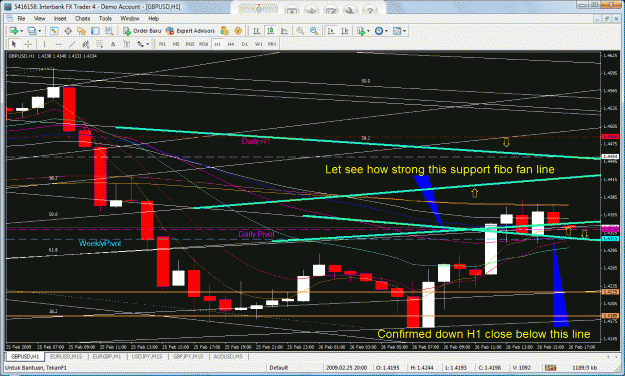Open the File menu
This screenshot has height=376, width=625.
(21, 18)
